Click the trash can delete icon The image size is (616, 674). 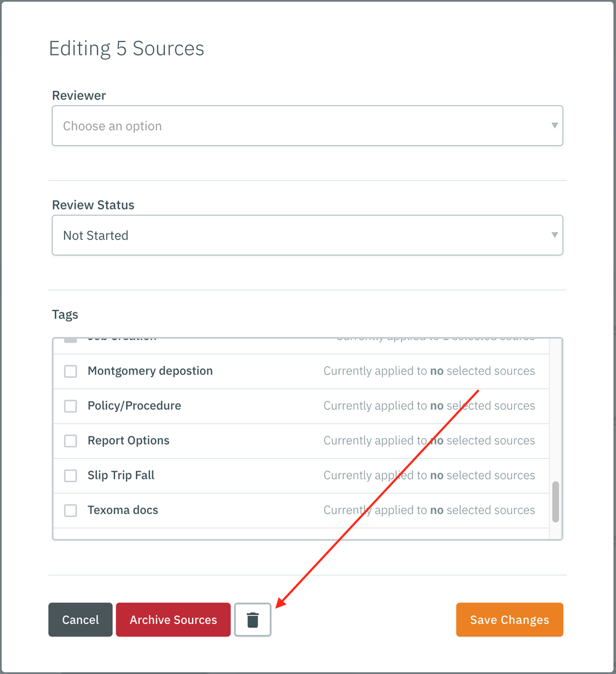pos(252,619)
